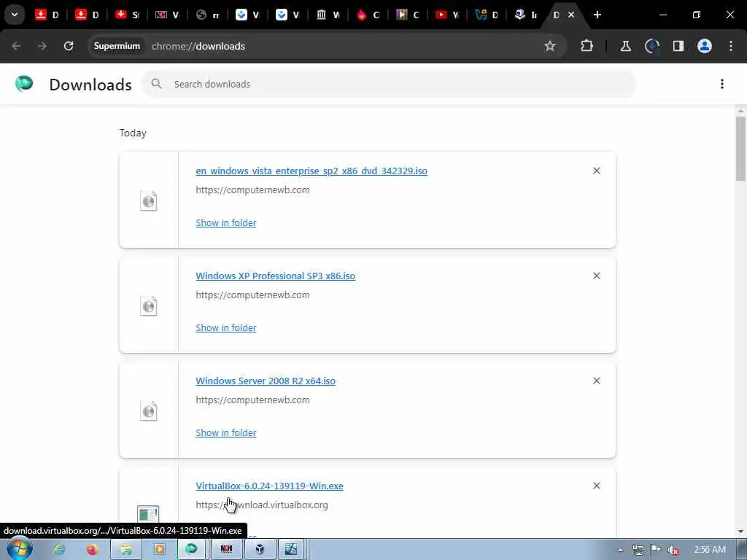747x560 pixels.
Task: Open the profile avatar menu
Action: point(705,46)
